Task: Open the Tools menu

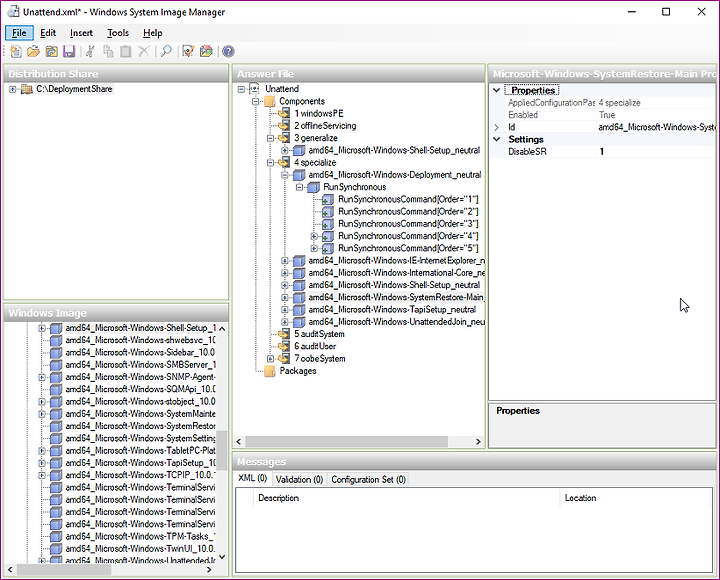Action: click(118, 33)
